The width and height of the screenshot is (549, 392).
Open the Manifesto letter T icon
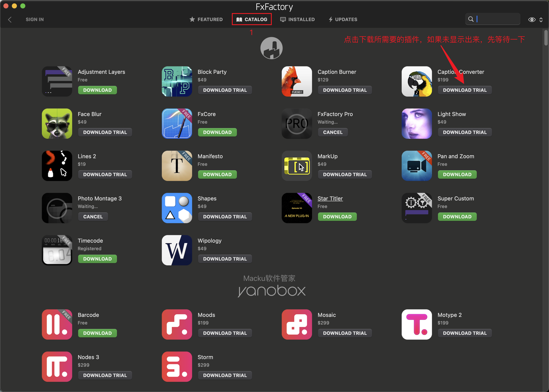pyautogui.click(x=177, y=166)
